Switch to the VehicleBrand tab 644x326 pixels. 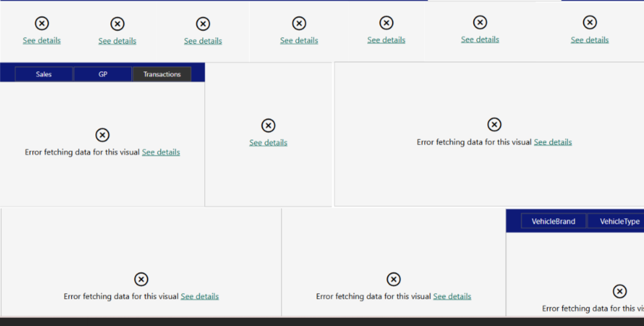pyautogui.click(x=553, y=221)
